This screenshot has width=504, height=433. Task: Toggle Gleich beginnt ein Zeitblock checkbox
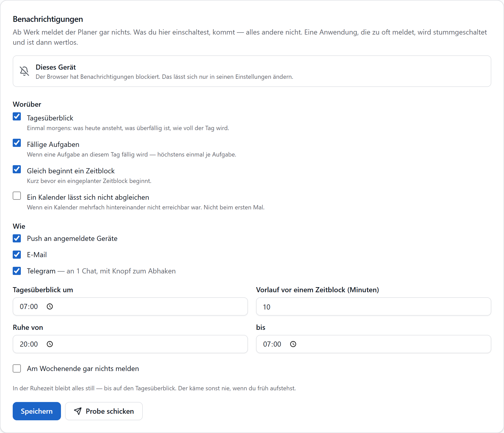(17, 169)
